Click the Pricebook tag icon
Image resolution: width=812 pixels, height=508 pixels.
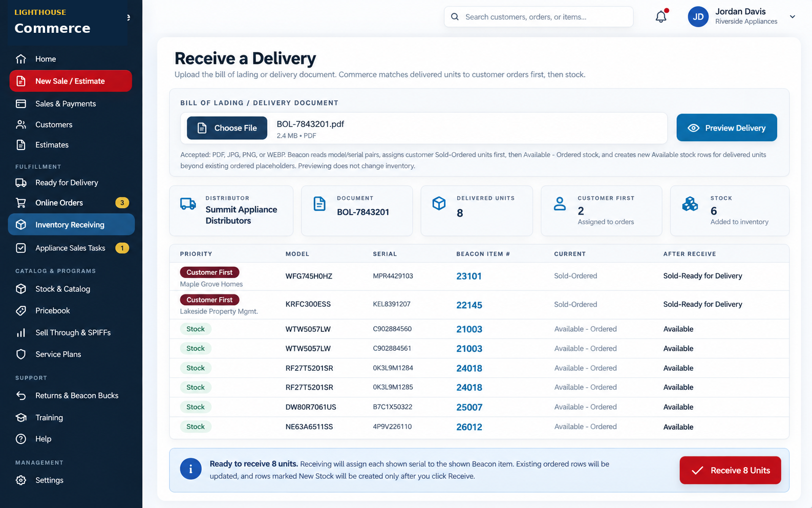coord(21,310)
